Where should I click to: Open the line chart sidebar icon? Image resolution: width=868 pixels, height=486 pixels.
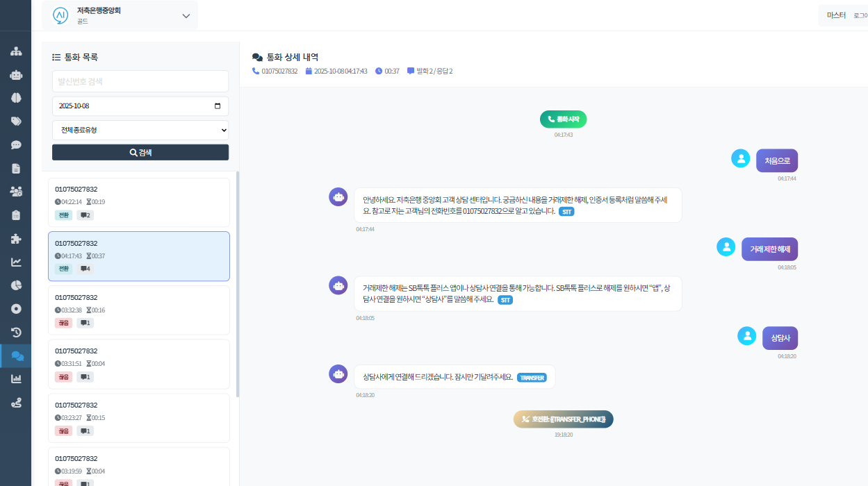coord(16,262)
